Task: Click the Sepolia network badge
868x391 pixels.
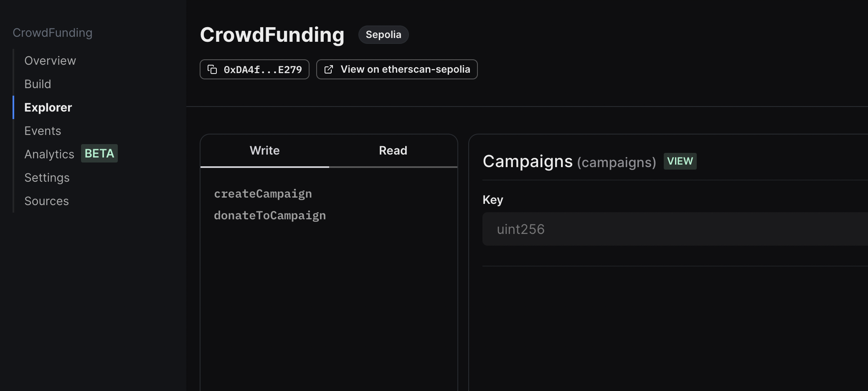Action: pyautogui.click(x=383, y=34)
